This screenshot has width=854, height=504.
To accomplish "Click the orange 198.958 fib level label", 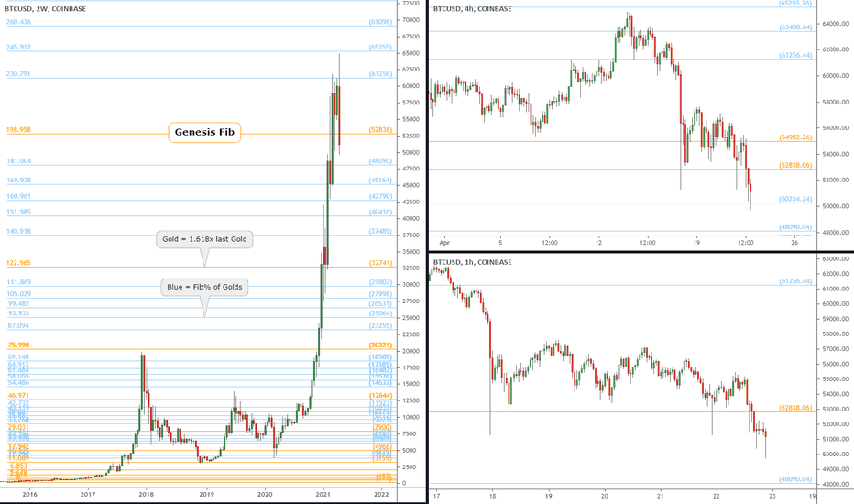I will pyautogui.click(x=18, y=130).
